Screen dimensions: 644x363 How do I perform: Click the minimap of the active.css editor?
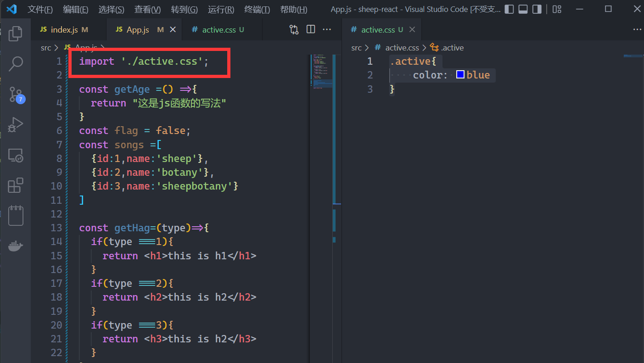tap(633, 56)
